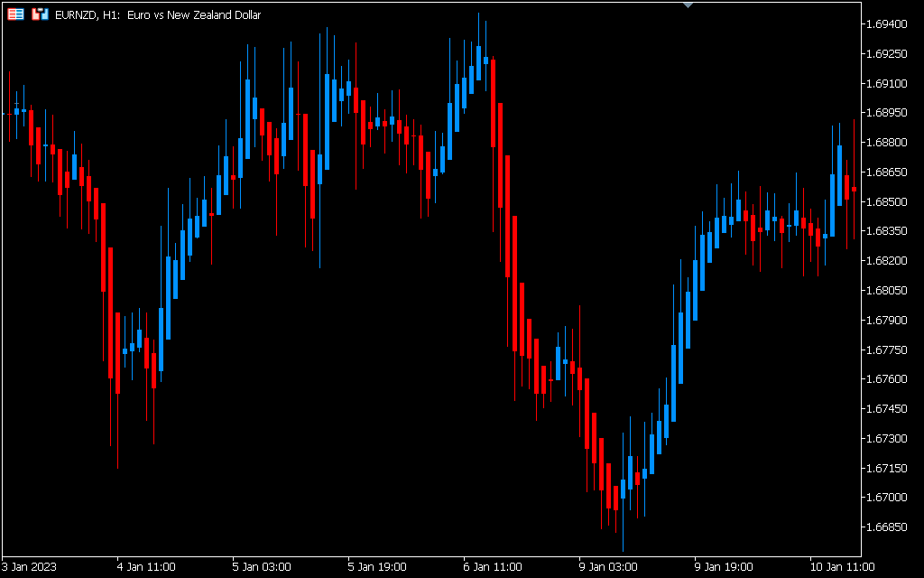
Task: Select the 1.67450 price scale value
Action: coord(886,409)
